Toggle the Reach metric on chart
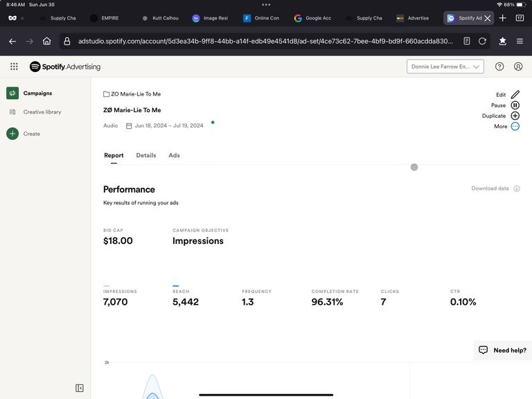The width and height of the screenshot is (532, 399). click(x=186, y=297)
